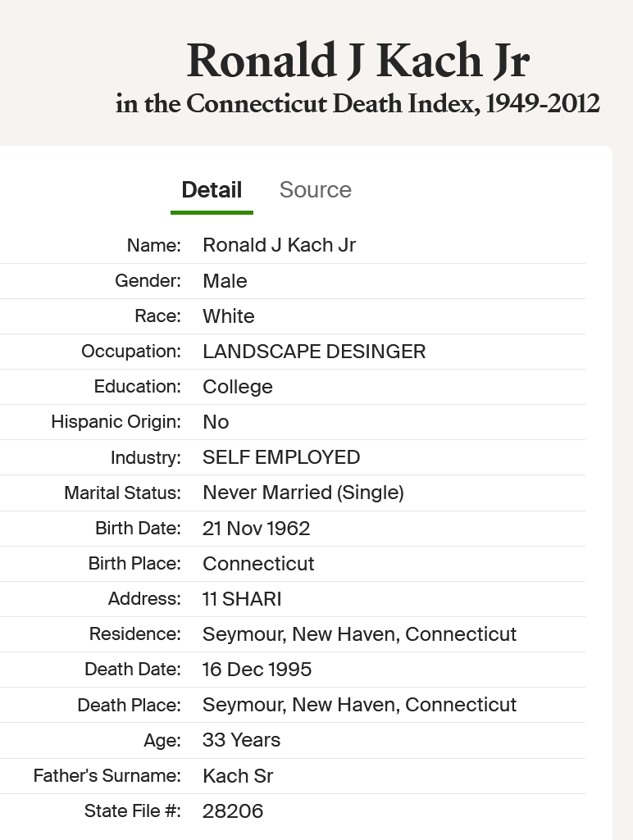Select the Detail tab
The width and height of the screenshot is (633, 840).
click(212, 189)
